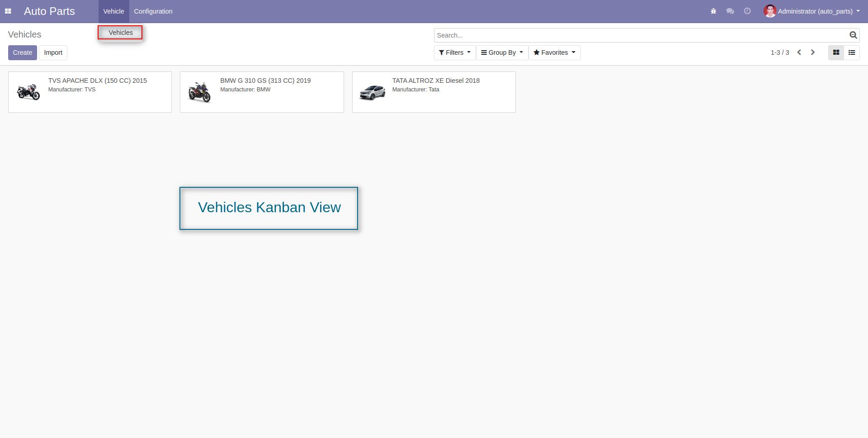This screenshot has height=438, width=868.
Task: Go to previous page arrow
Action: 799,52
